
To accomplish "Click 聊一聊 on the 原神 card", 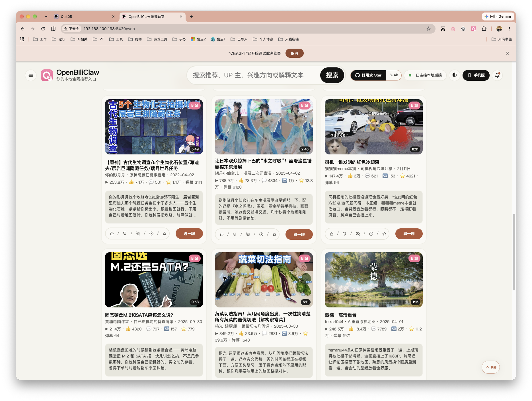I will pyautogui.click(x=189, y=233).
